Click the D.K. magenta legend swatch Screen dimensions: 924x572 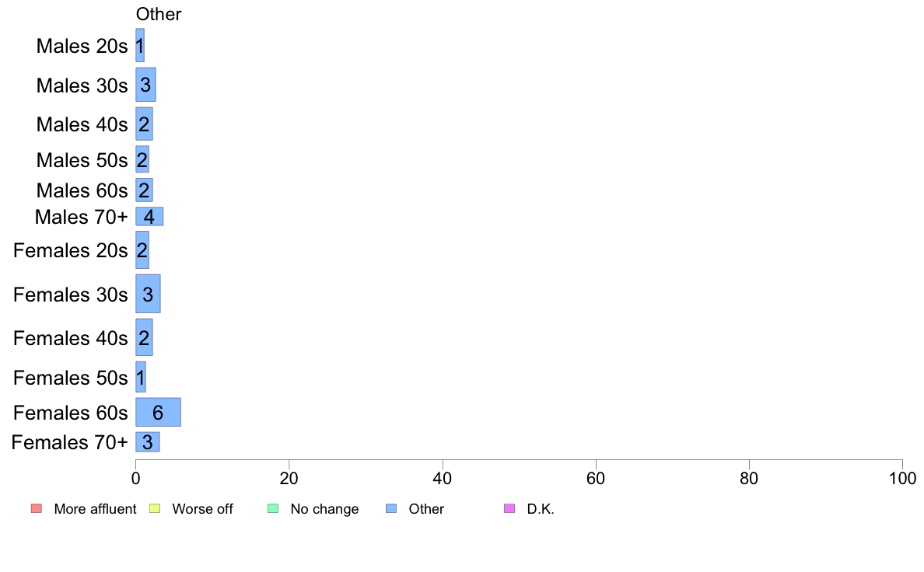pyautogui.click(x=509, y=509)
